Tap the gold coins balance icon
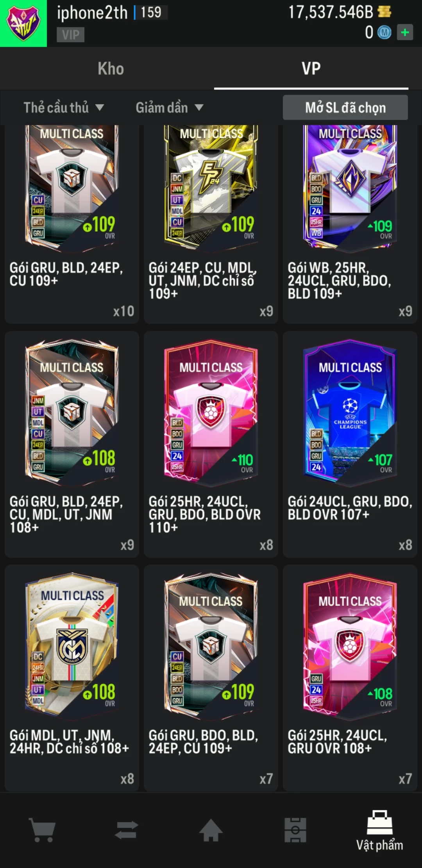Viewport: 422px width, 868px height. [x=384, y=12]
